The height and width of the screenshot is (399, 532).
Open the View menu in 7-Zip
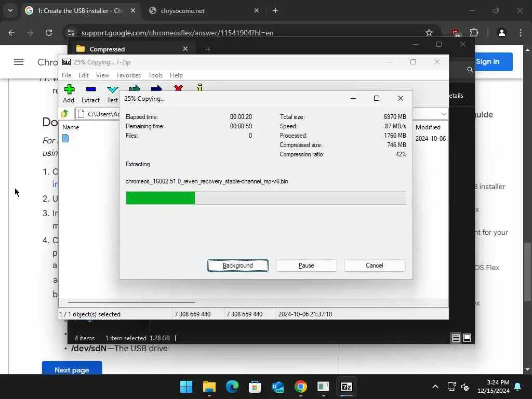(x=102, y=75)
